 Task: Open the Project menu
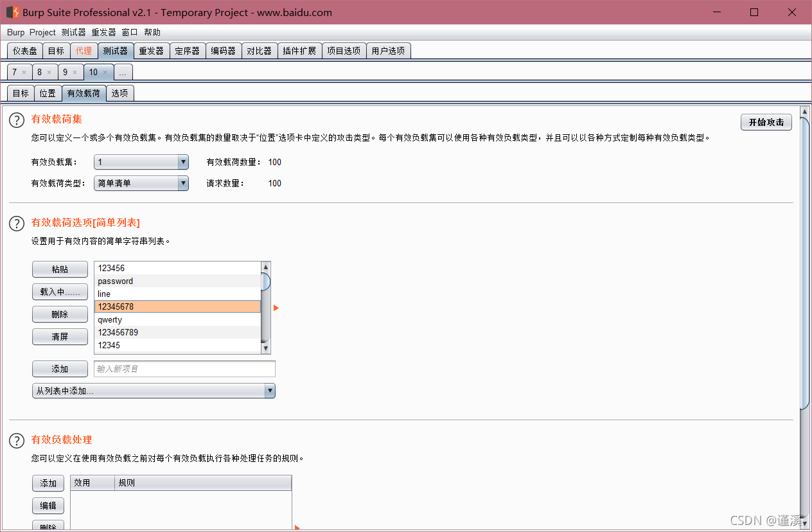(42, 32)
